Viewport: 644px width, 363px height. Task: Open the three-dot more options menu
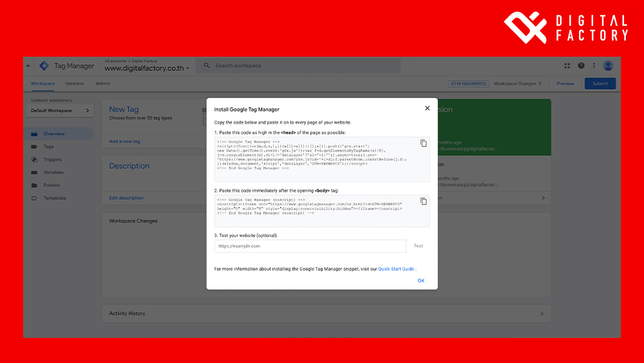point(594,66)
